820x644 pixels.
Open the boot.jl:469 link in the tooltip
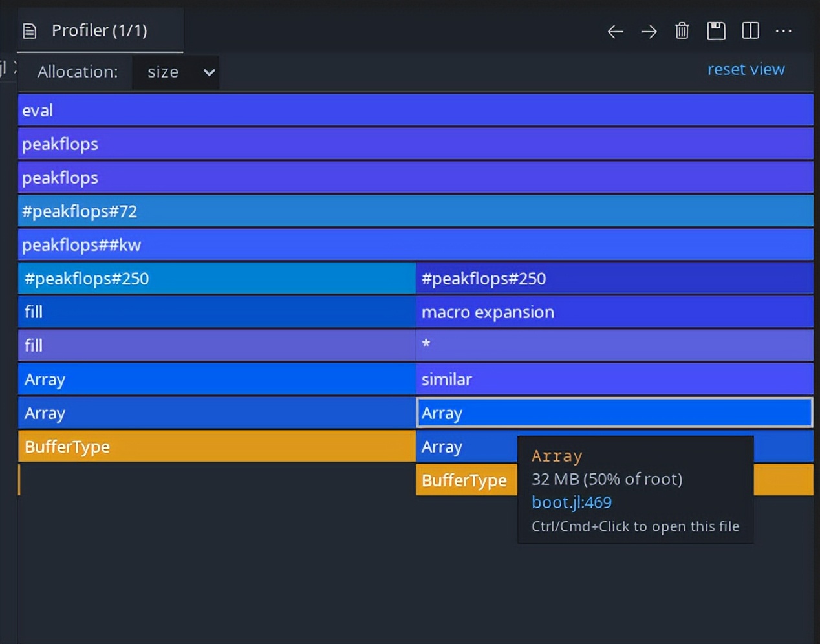[571, 502]
